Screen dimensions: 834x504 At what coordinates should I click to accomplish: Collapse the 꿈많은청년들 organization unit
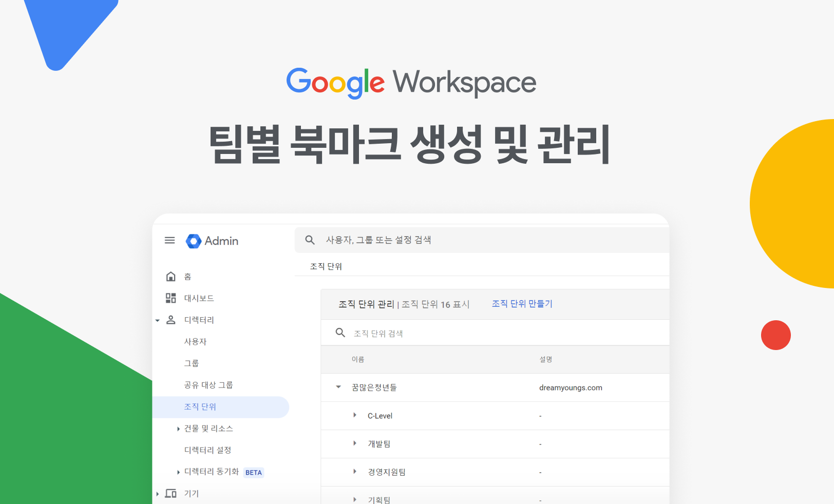pyautogui.click(x=337, y=387)
